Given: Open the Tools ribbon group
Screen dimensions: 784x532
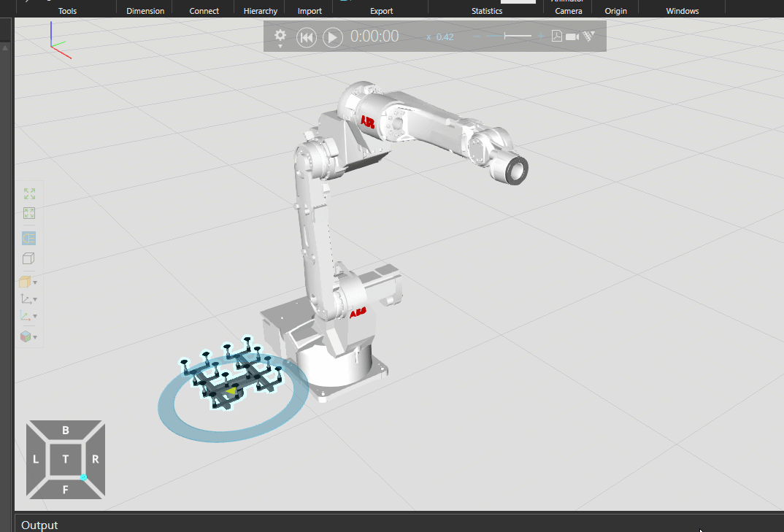Looking at the screenshot, I should tap(67, 11).
